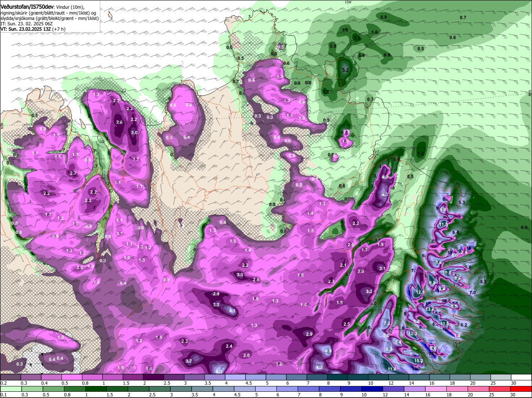Click the map value '3.0' in the northwest
Screen dimensions: 532x398
pos(134,133)
